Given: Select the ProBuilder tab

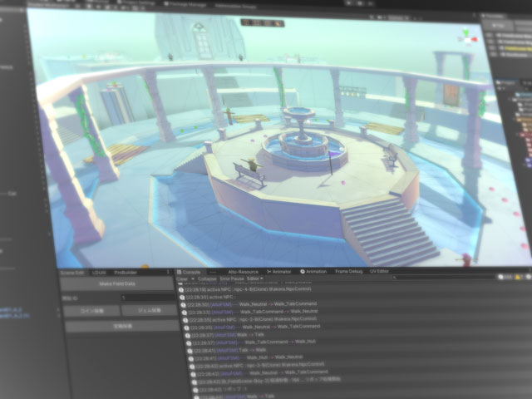Looking at the screenshot, I should pos(126,272).
